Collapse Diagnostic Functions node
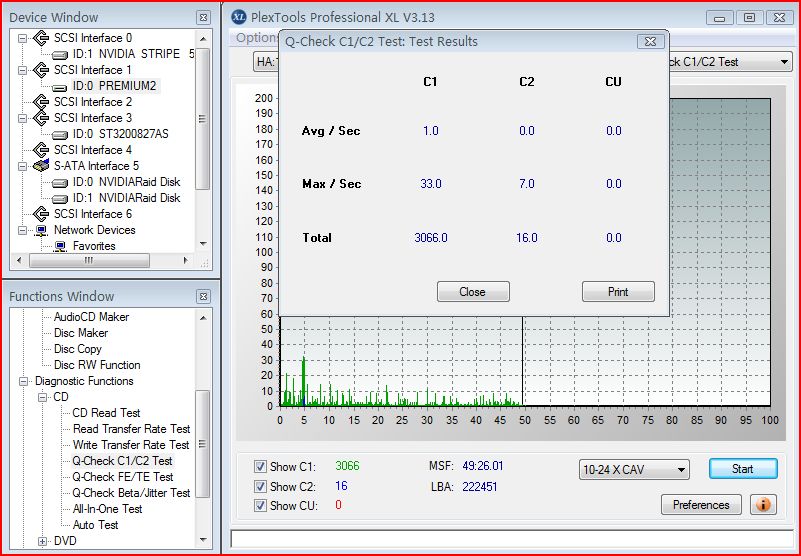801x556 pixels. 23,381
